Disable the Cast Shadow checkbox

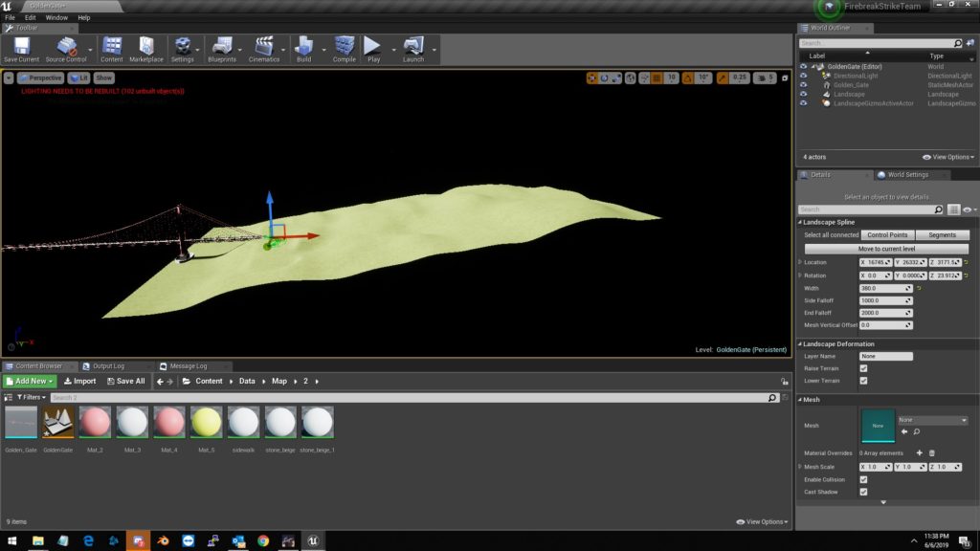[x=864, y=492]
